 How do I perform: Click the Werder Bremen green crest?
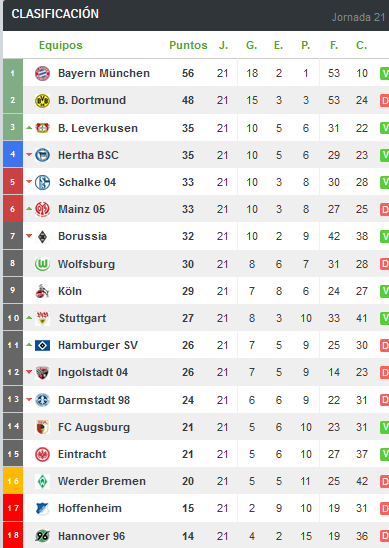click(42, 482)
